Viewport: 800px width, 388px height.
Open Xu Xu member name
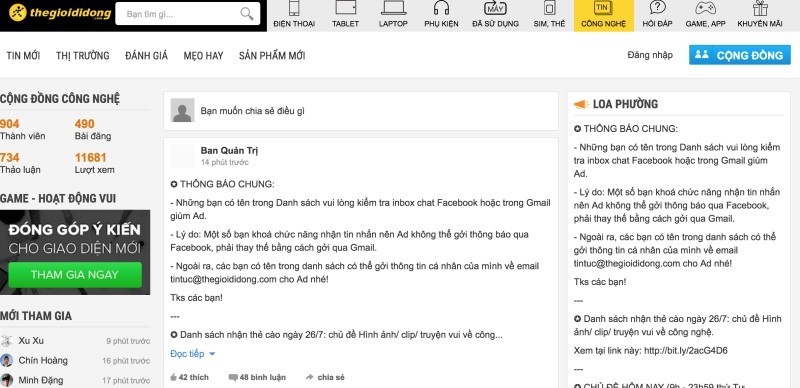(31, 341)
